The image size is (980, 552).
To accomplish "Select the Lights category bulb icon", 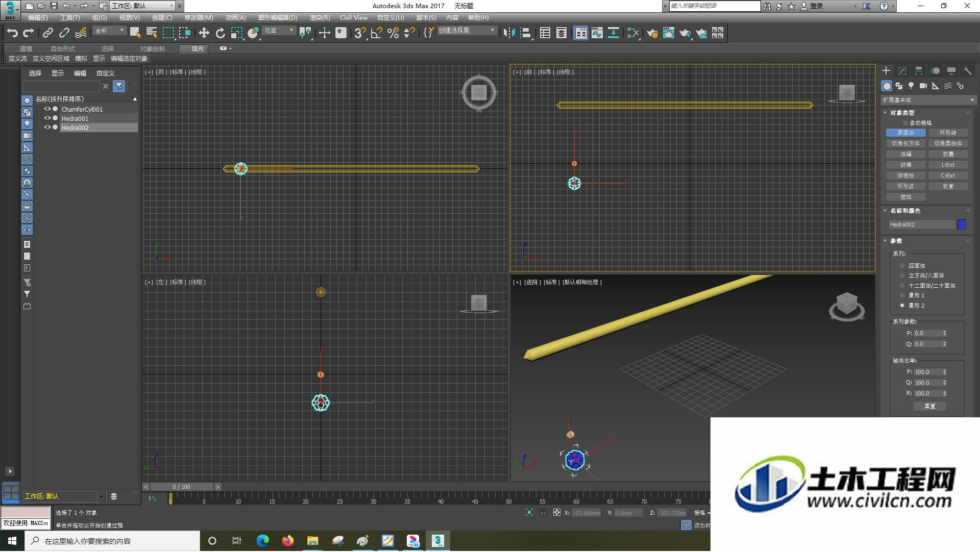I will (911, 86).
